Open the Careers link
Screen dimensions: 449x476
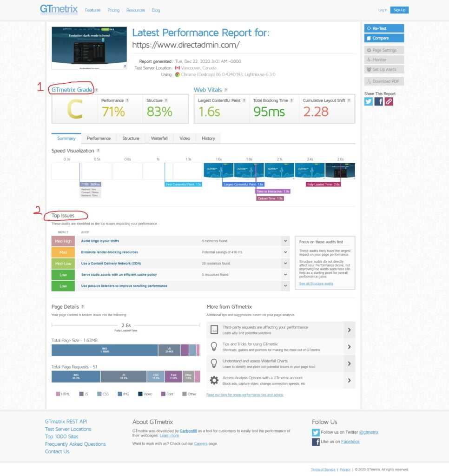click(x=201, y=443)
